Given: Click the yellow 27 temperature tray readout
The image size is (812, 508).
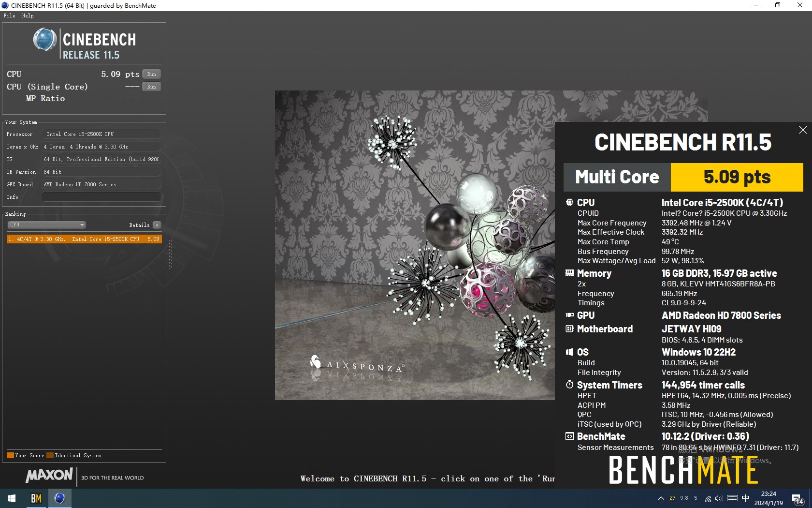Looking at the screenshot, I should [x=672, y=498].
